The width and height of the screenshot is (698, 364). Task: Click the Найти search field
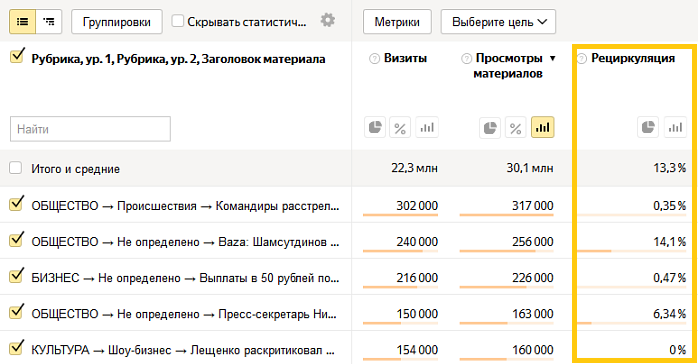coord(90,129)
